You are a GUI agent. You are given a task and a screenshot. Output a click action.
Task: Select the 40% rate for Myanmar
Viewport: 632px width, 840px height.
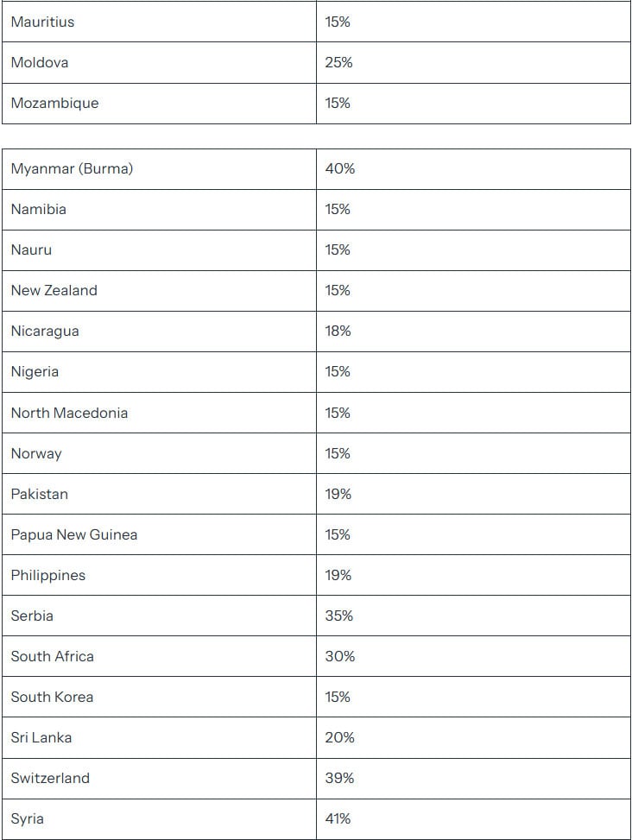(339, 168)
